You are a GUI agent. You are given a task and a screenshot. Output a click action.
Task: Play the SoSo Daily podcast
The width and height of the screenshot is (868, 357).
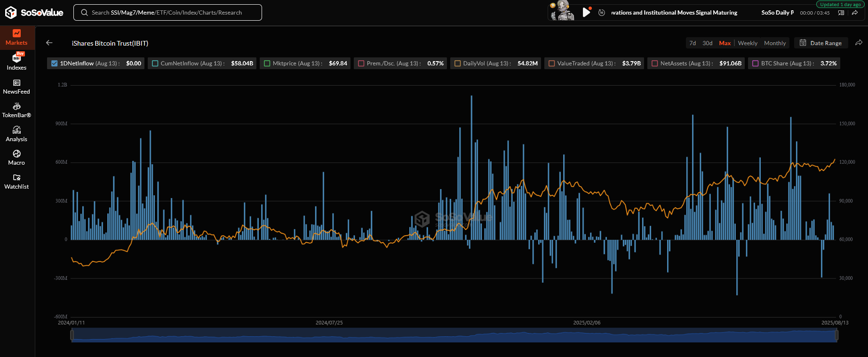tap(586, 12)
